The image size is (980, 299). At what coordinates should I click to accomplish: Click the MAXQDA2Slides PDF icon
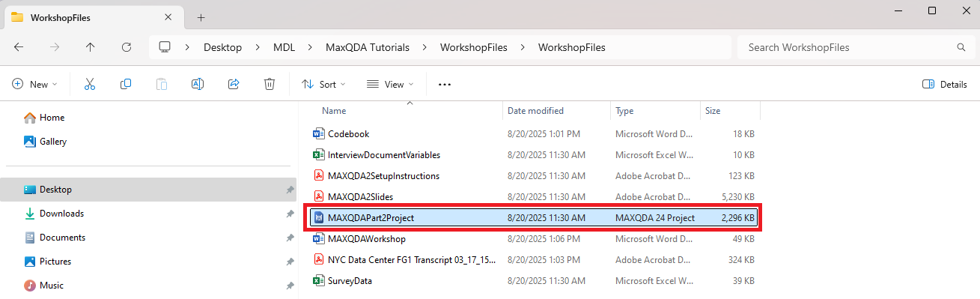pos(318,197)
